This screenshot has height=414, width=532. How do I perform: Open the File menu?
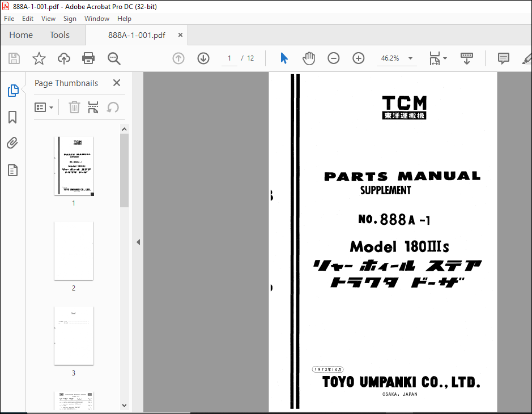pos(9,19)
